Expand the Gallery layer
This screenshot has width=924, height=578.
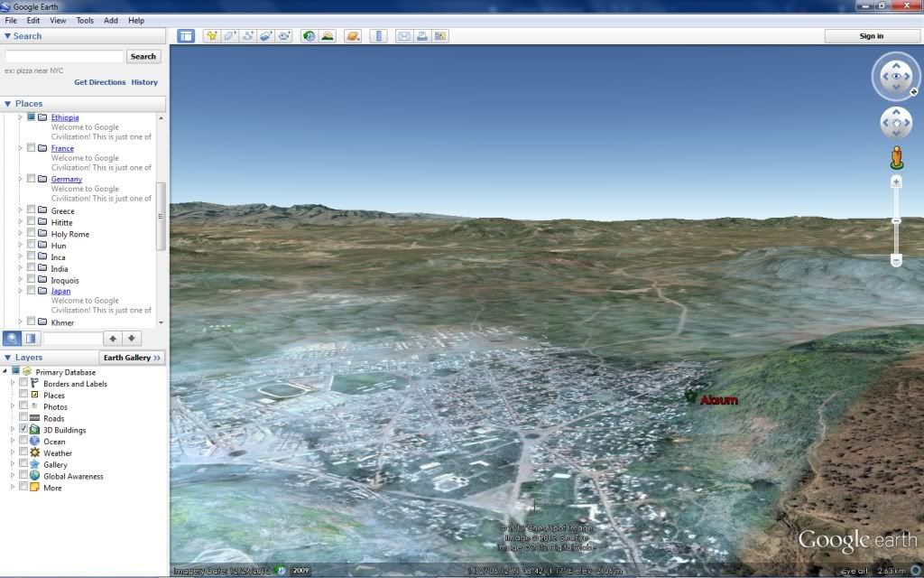(x=13, y=464)
